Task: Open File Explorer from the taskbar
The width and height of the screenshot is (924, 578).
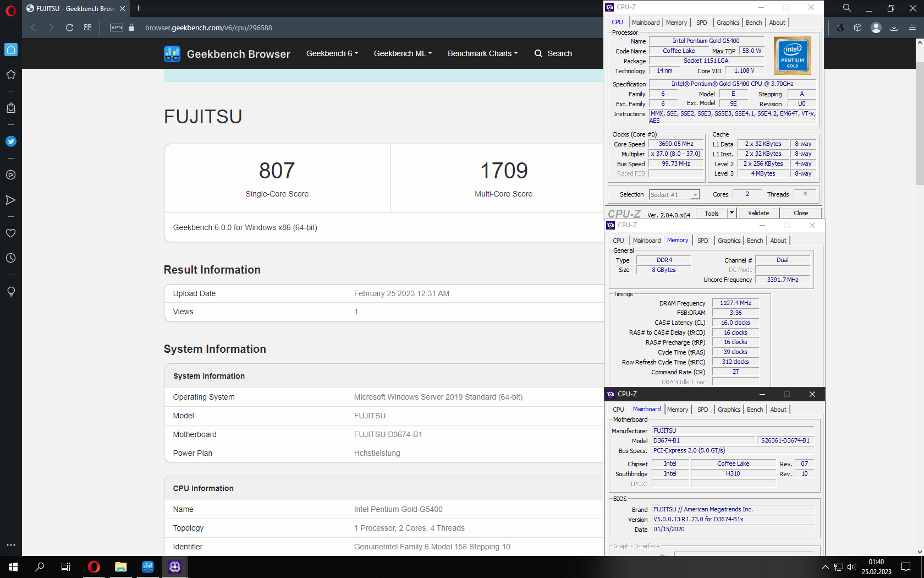Action: (121, 567)
